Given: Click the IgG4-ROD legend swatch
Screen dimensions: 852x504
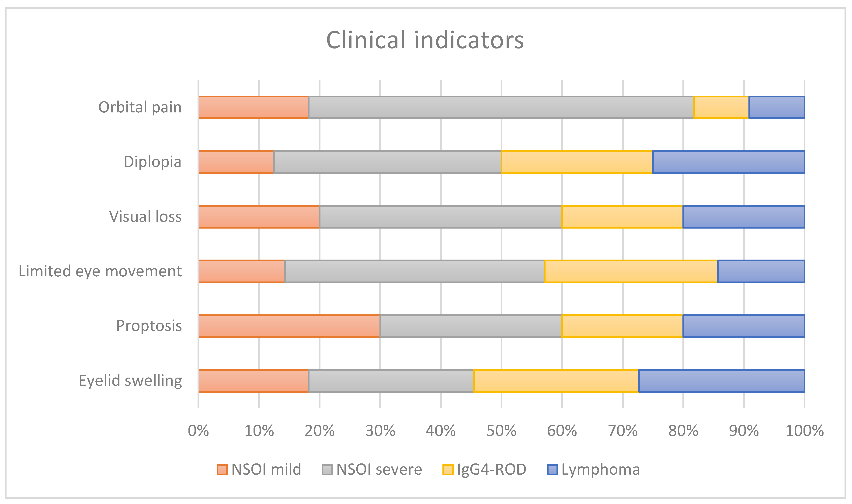Looking at the screenshot, I should pyautogui.click(x=448, y=470).
